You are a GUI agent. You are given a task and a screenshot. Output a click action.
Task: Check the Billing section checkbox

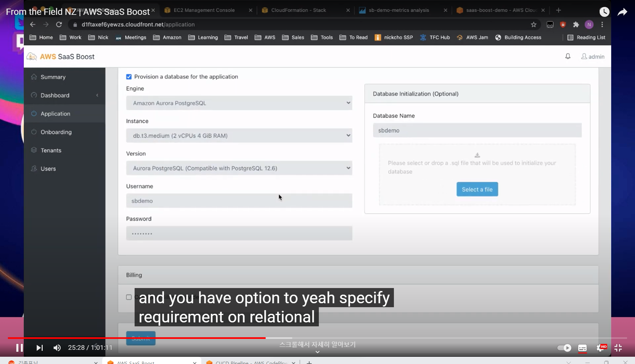[129, 297]
